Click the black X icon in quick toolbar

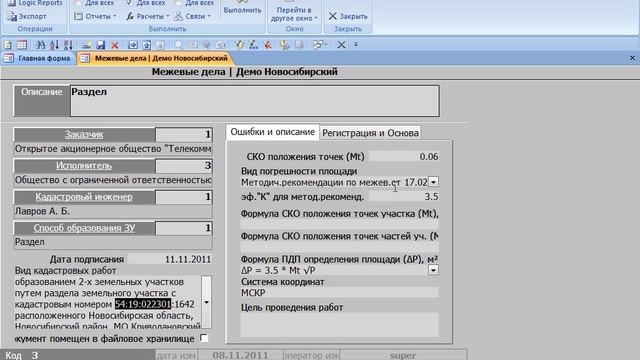pos(341,45)
